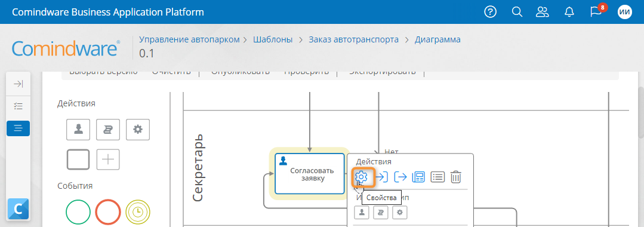Click the version number 0.1
This screenshot has width=644, height=227.
point(147,53)
